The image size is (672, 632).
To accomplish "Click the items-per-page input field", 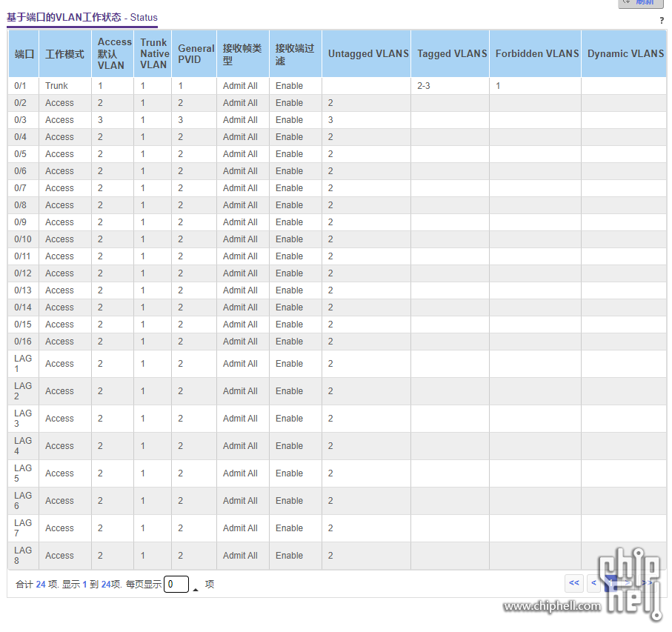I will (176, 585).
